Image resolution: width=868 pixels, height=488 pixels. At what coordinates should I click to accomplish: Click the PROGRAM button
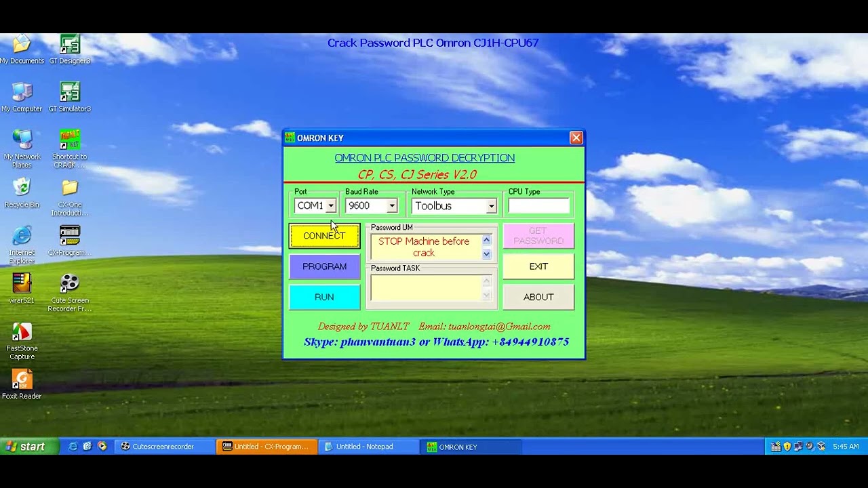pyautogui.click(x=324, y=266)
